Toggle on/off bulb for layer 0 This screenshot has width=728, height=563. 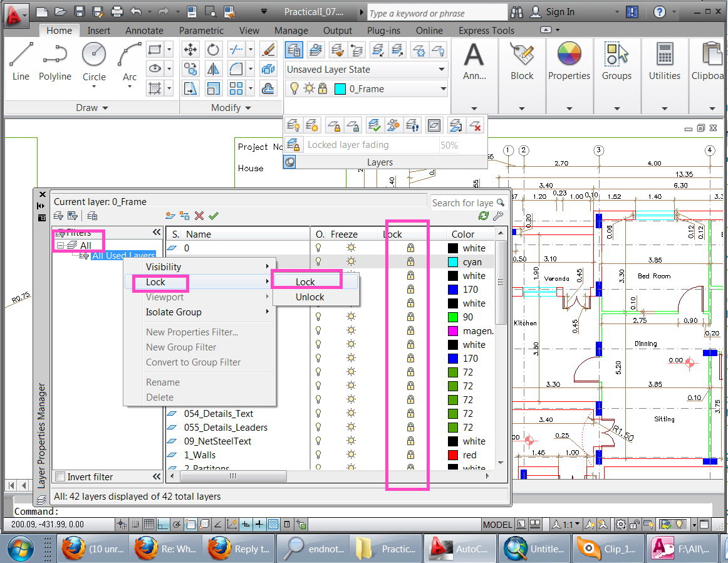tap(318, 248)
